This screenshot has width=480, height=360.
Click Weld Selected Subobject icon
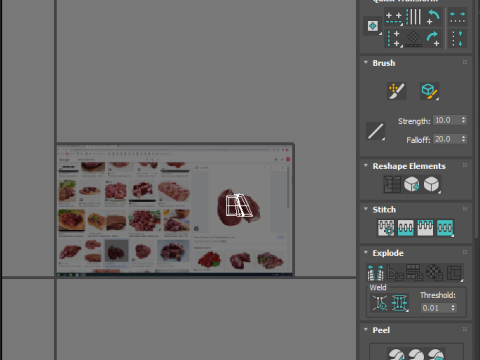point(400,303)
